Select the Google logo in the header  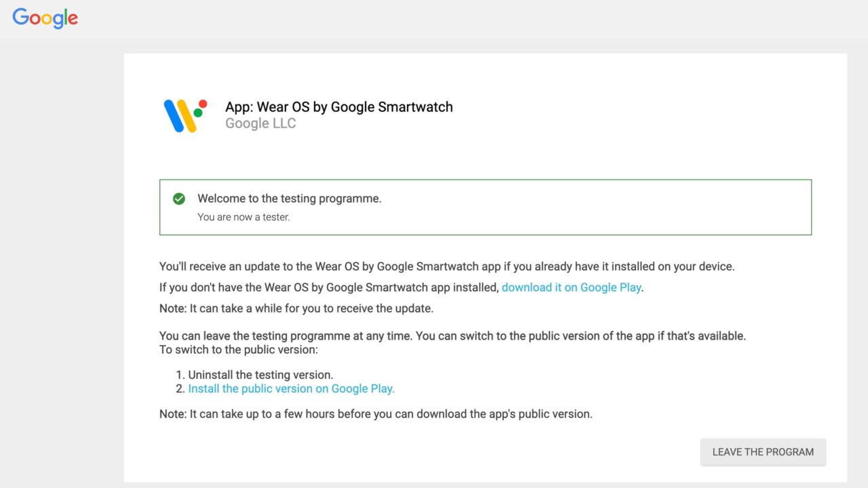tap(45, 18)
